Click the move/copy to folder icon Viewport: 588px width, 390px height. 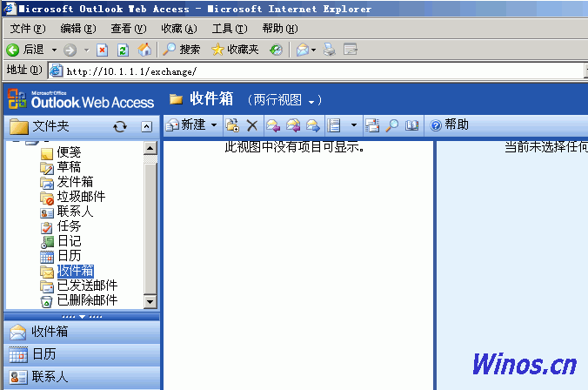tap(232, 125)
